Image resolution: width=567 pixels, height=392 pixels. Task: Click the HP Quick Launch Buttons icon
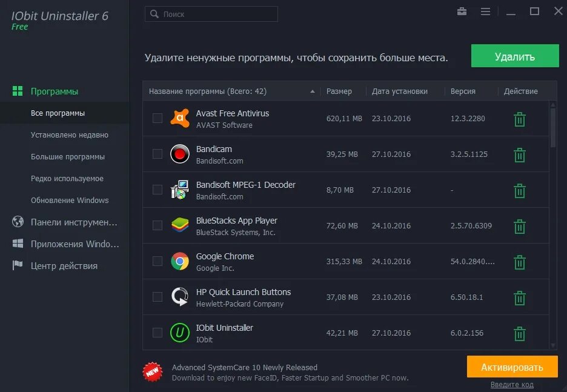click(180, 297)
